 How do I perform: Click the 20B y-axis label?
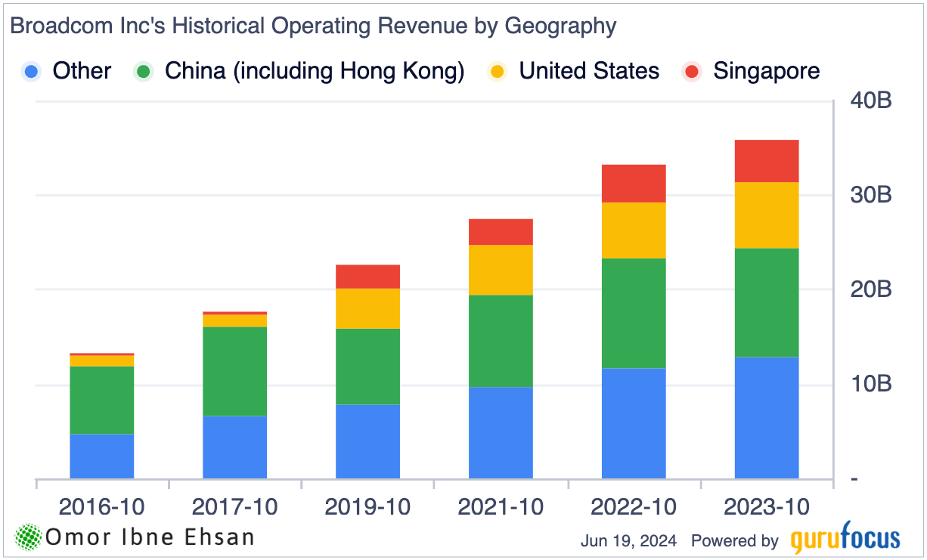coord(870,289)
